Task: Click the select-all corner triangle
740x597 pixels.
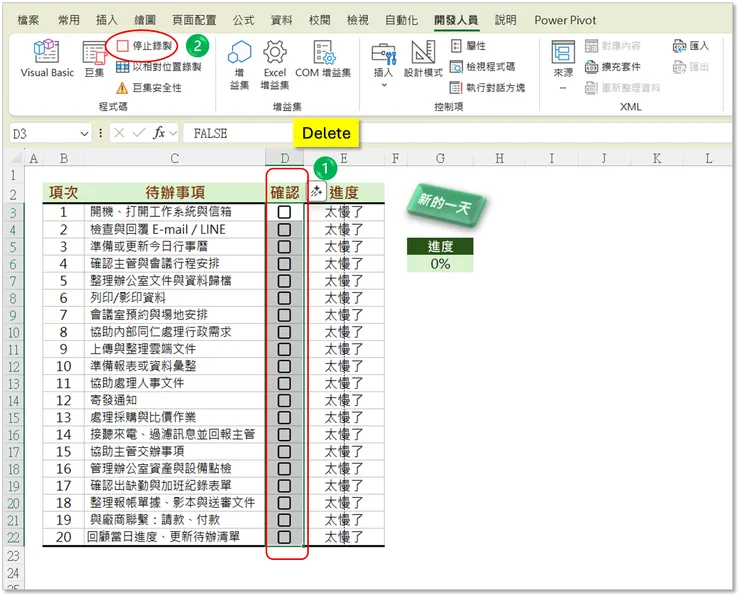Action: pos(17,158)
